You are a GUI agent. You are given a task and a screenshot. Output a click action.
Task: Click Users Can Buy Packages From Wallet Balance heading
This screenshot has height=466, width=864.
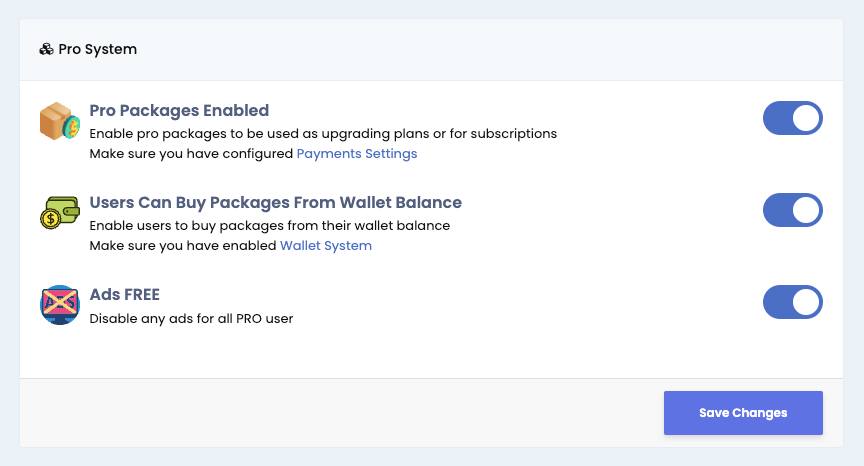(x=276, y=203)
